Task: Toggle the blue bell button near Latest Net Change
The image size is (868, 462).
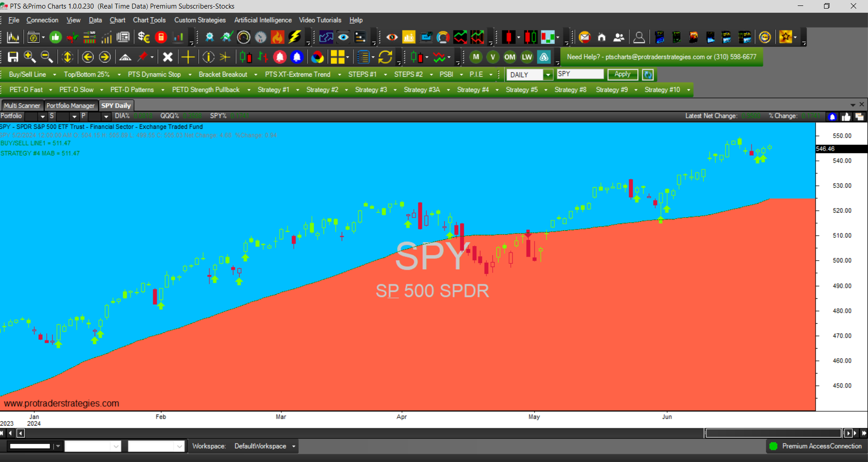Action: [832, 117]
